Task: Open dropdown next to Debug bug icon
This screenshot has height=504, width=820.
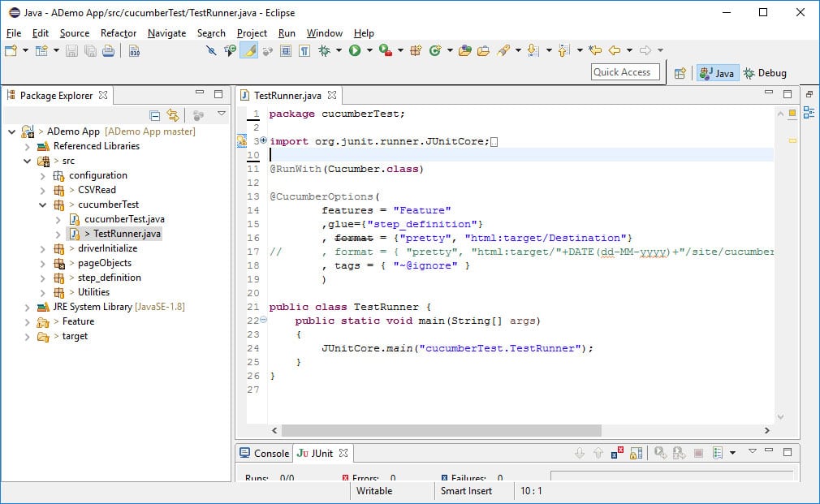Action: 339,50
